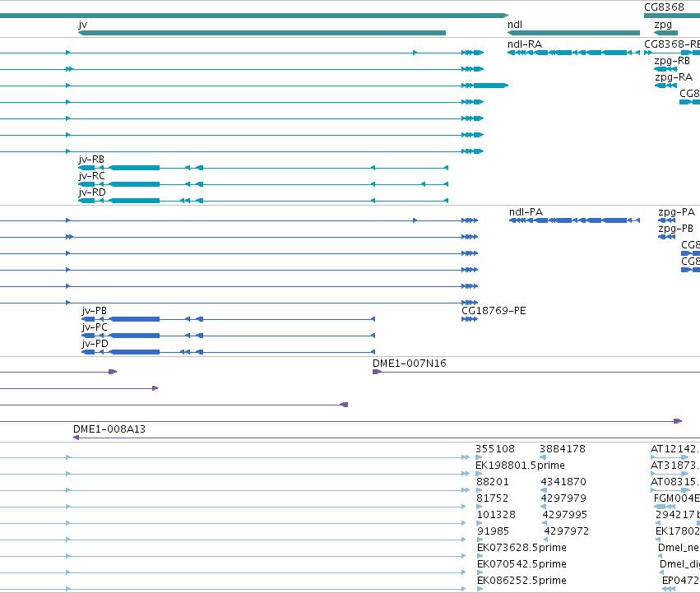Click the 4341870 feature label
Image resolution: width=700 pixels, height=593 pixels.
tap(563, 482)
